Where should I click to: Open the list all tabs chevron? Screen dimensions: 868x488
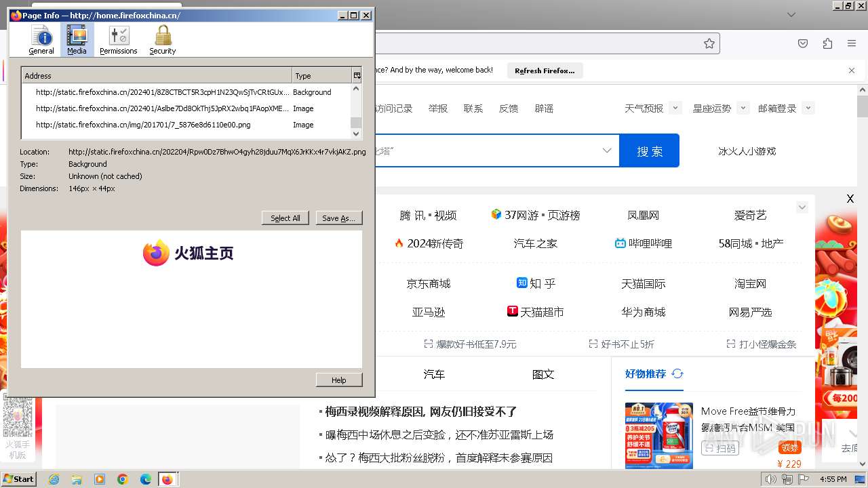[x=791, y=14]
